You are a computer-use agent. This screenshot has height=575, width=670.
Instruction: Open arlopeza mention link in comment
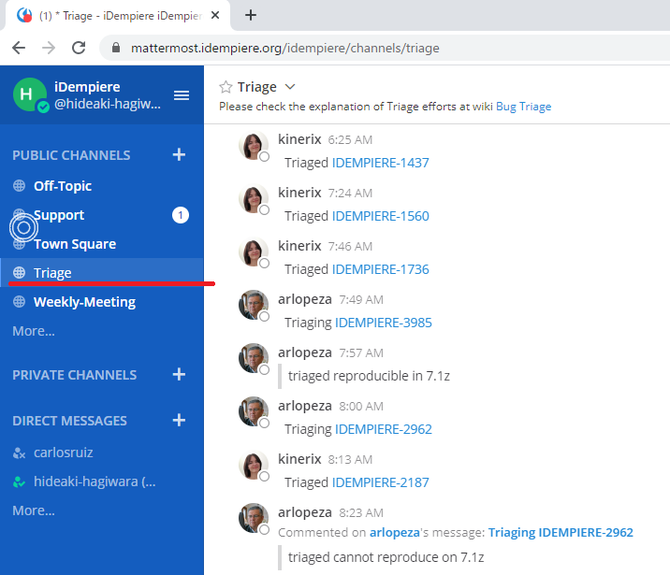(394, 533)
